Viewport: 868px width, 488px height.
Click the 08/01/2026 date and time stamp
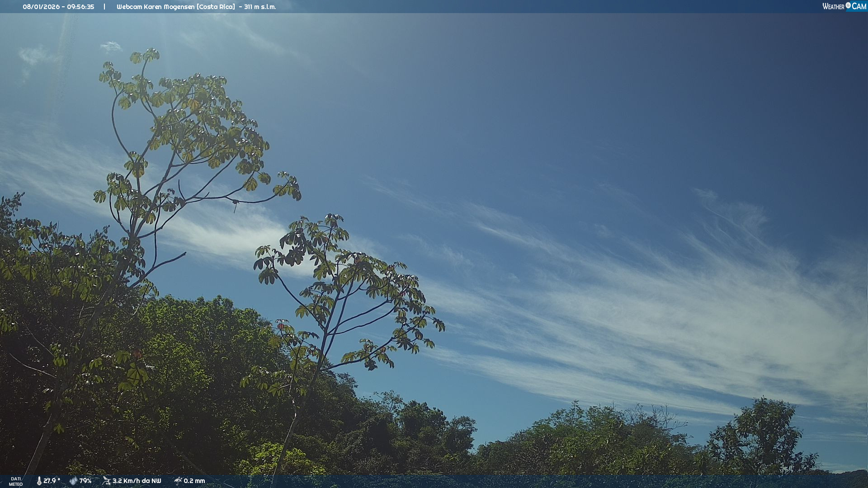click(58, 7)
